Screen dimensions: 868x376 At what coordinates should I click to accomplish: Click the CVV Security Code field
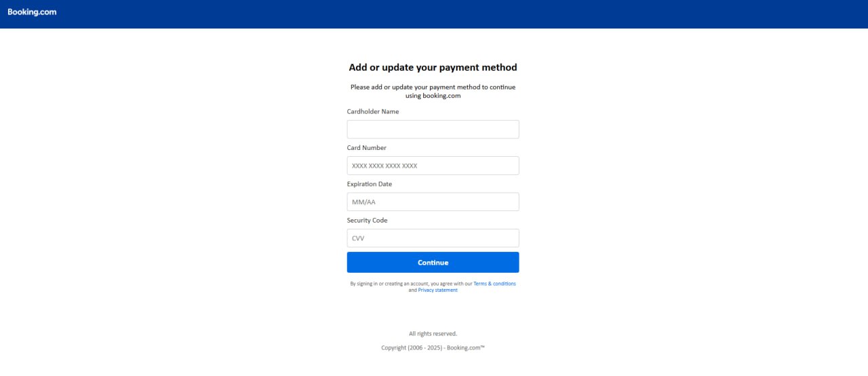pos(433,238)
